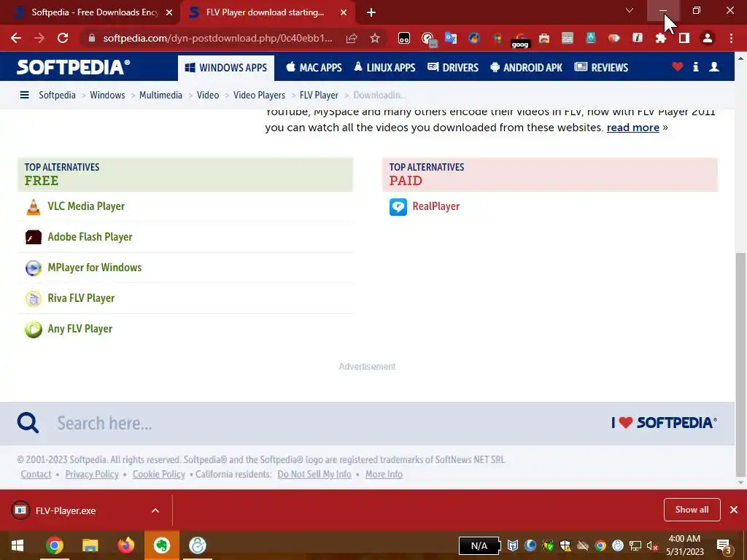Click the RealPlayer icon
The height and width of the screenshot is (560, 747).
[x=398, y=206]
